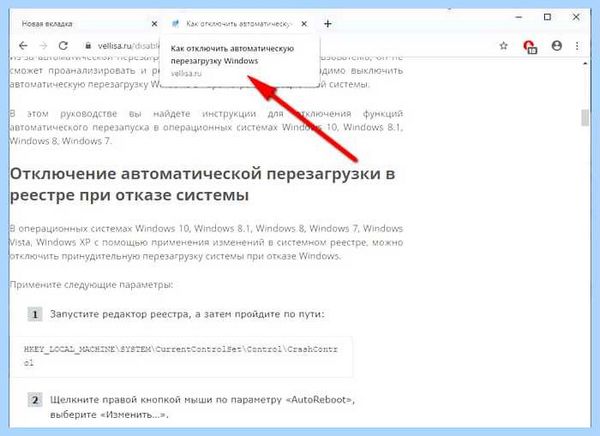Click the forward navigation arrow
Screen dimensions: 600x436
[43, 46]
